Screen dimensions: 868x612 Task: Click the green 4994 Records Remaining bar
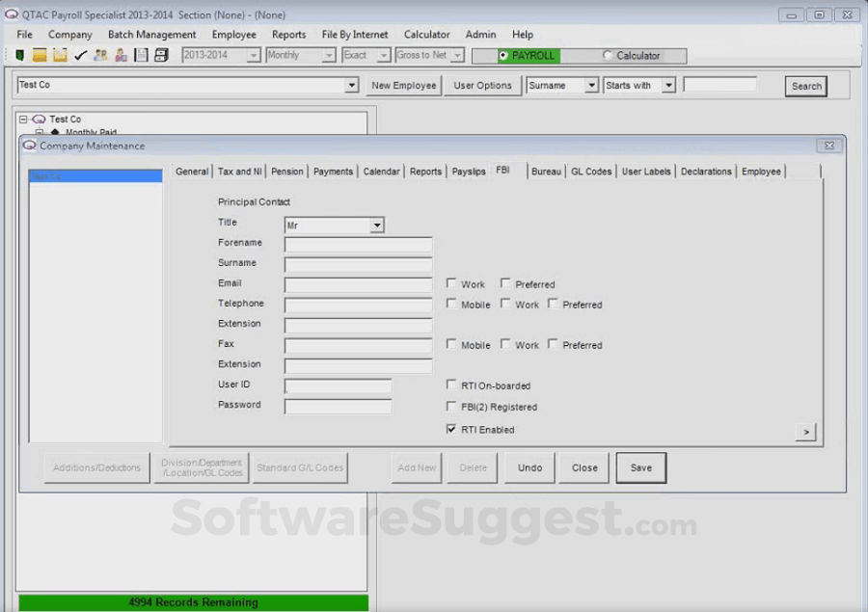click(x=193, y=601)
